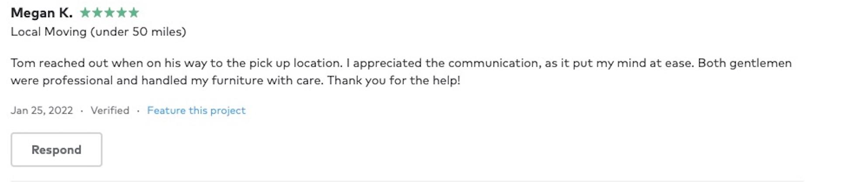Image resolution: width=868 pixels, height=188 pixels.
Task: Click the fourth green rating star
Action: pos(122,13)
